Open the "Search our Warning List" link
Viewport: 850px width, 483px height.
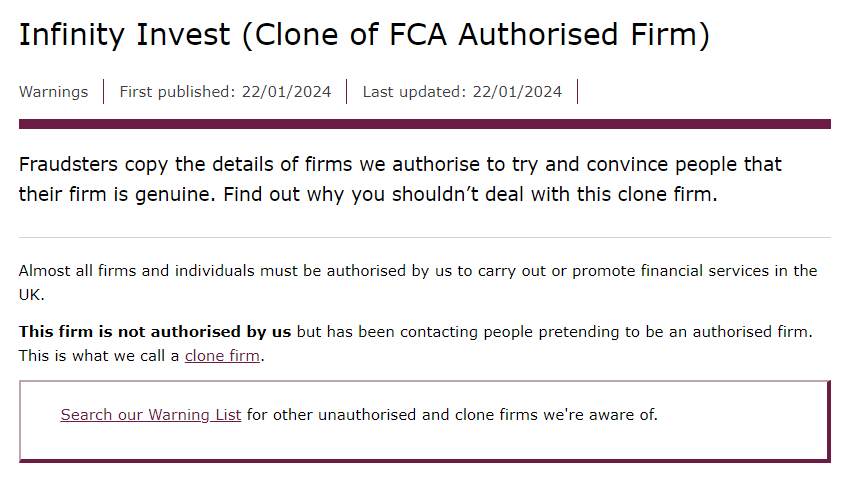click(151, 415)
